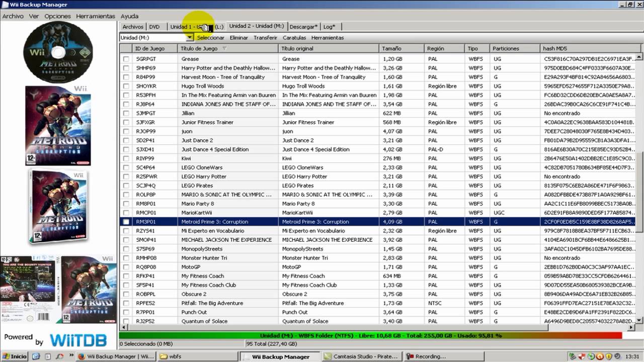Sort by Región column header
The width and height of the screenshot is (644, 362).
tap(444, 49)
